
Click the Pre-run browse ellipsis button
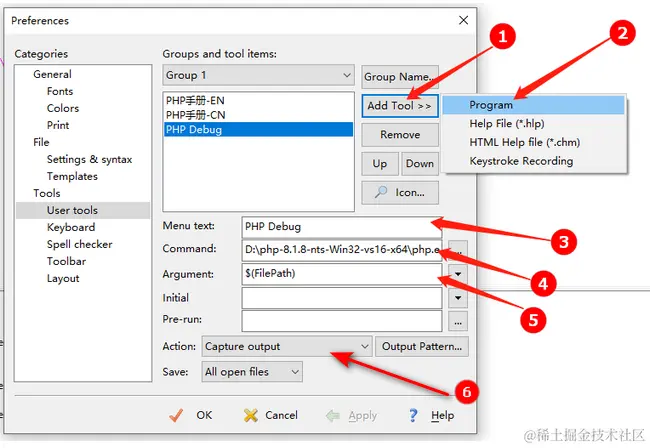click(x=458, y=322)
